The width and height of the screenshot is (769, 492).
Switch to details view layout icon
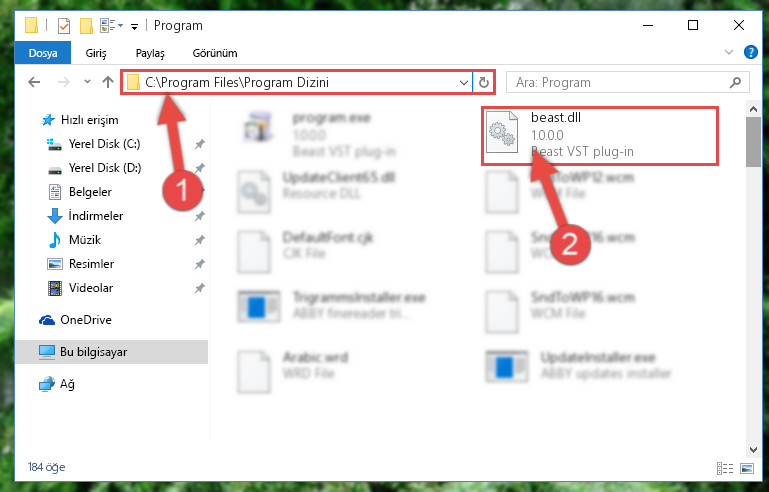[x=725, y=468]
